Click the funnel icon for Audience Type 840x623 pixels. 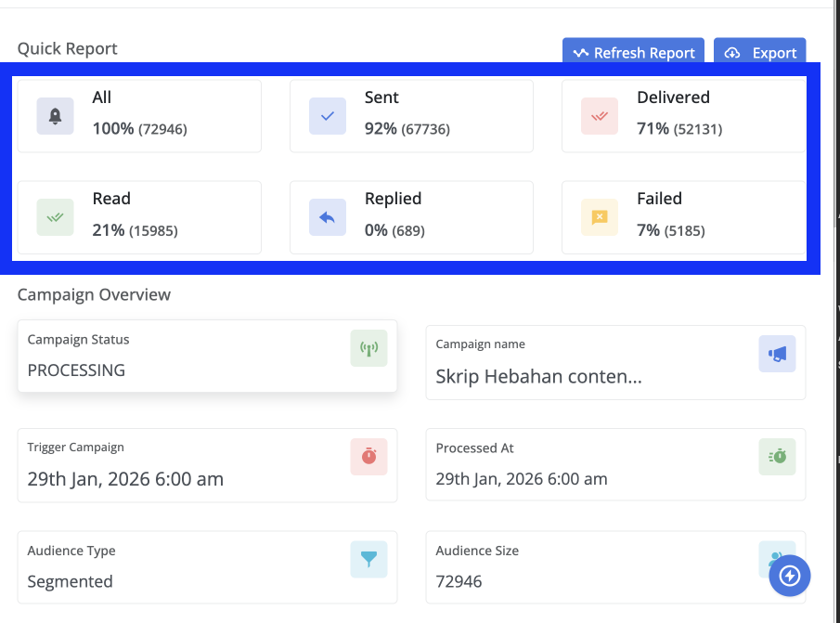coord(368,560)
